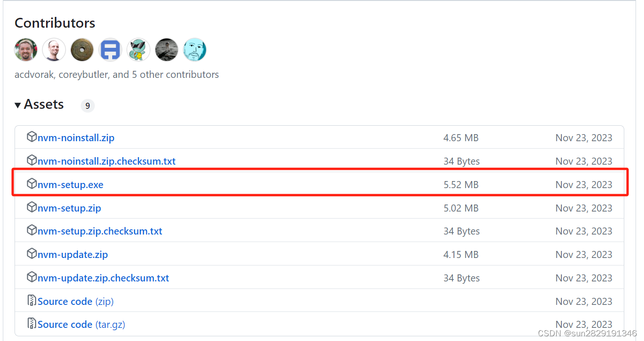The width and height of the screenshot is (644, 341).
Task: Click the Squirtle cartoon contributor avatar
Action: point(138,50)
